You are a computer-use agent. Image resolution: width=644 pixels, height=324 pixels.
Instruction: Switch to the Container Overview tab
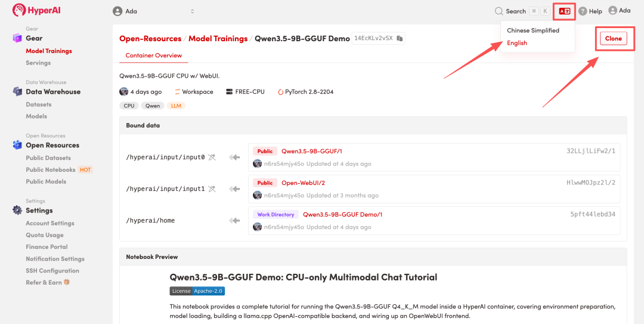click(x=155, y=55)
